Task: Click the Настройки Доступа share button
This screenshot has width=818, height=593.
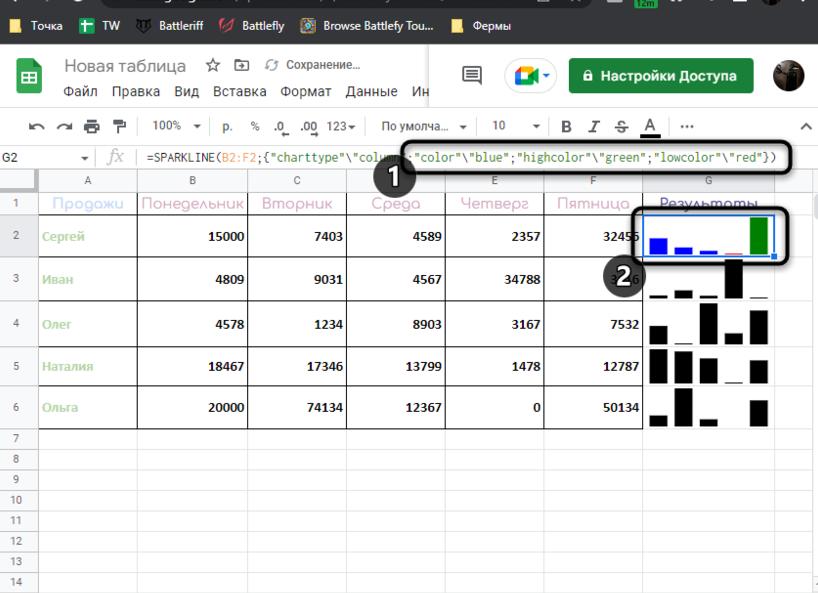Action: click(x=661, y=75)
